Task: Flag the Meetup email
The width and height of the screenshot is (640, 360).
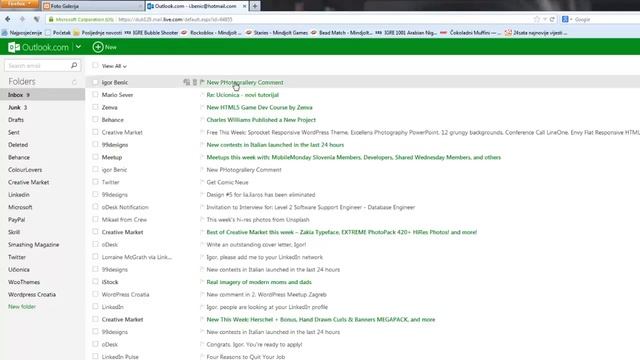Action: click(202, 157)
